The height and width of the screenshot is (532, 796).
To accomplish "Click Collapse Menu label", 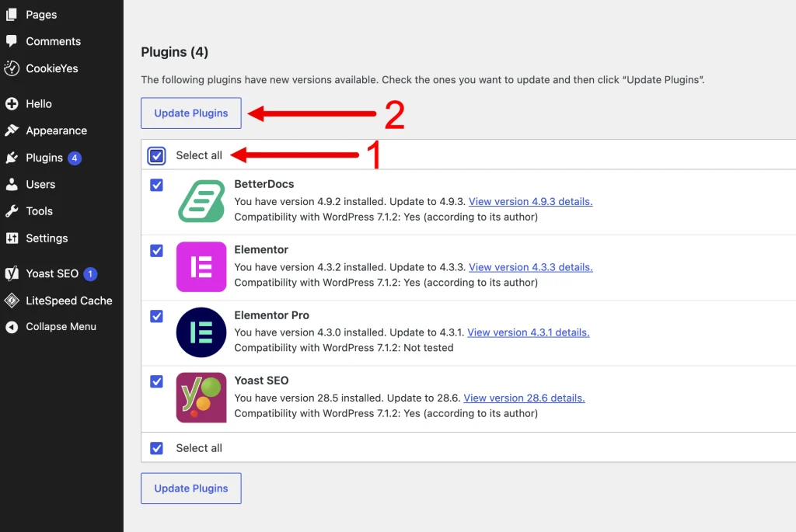I will pos(61,327).
